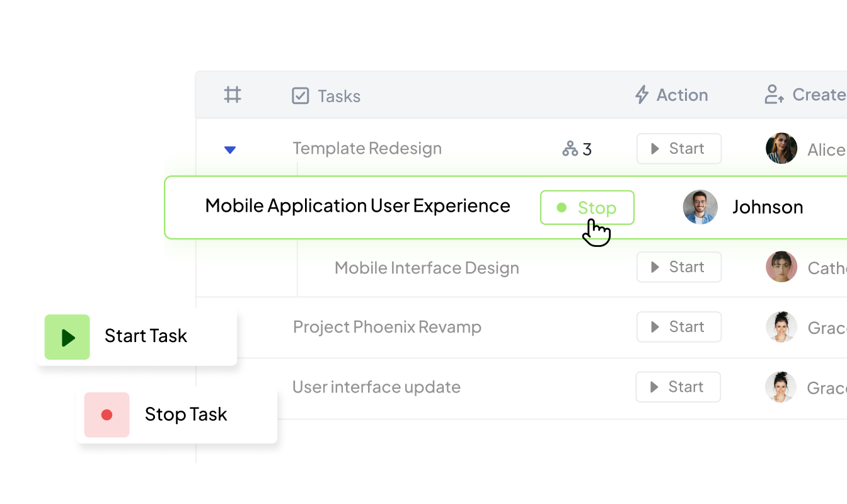Click the lightning bolt icon next to Action
The height and width of the screenshot is (504, 847).
[641, 94]
